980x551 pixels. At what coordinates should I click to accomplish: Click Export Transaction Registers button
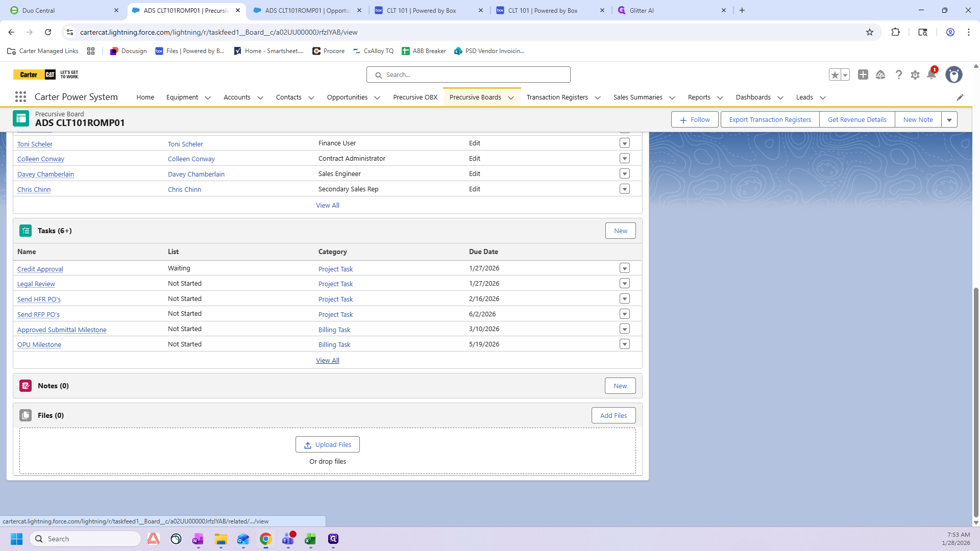pyautogui.click(x=770, y=120)
